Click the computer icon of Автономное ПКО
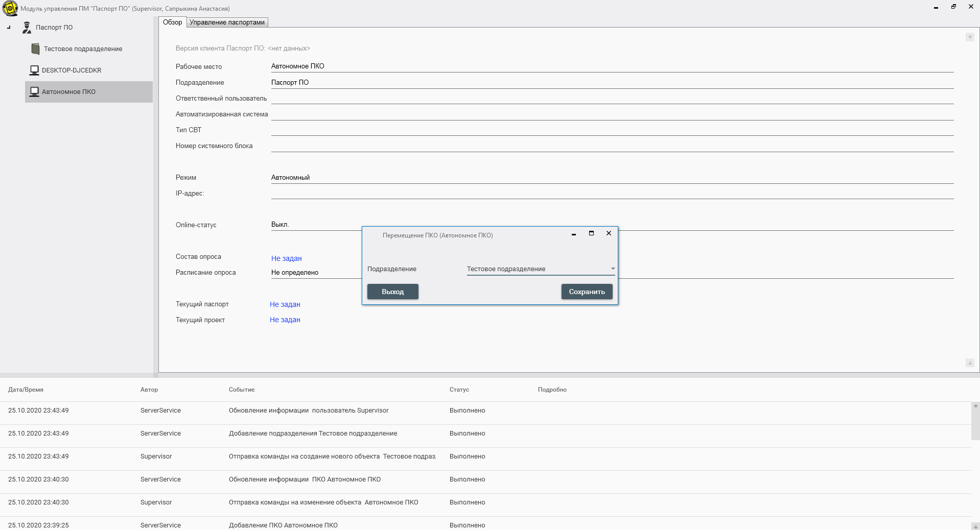The height and width of the screenshot is (530, 980). 34,92
